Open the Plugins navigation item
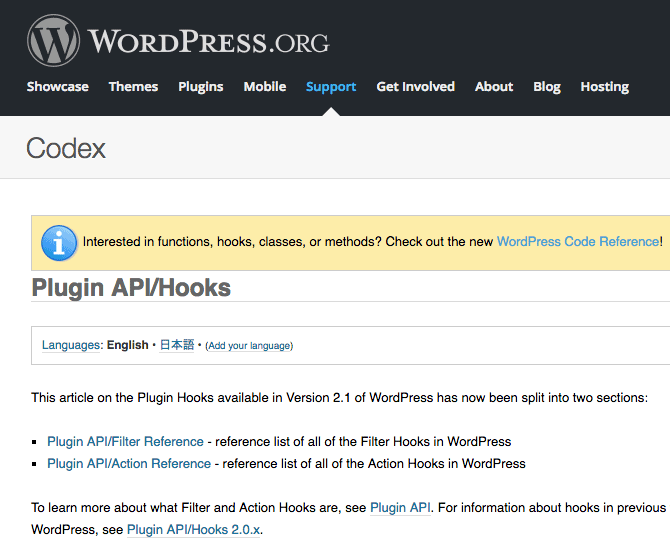670x560 pixels. pos(201,87)
